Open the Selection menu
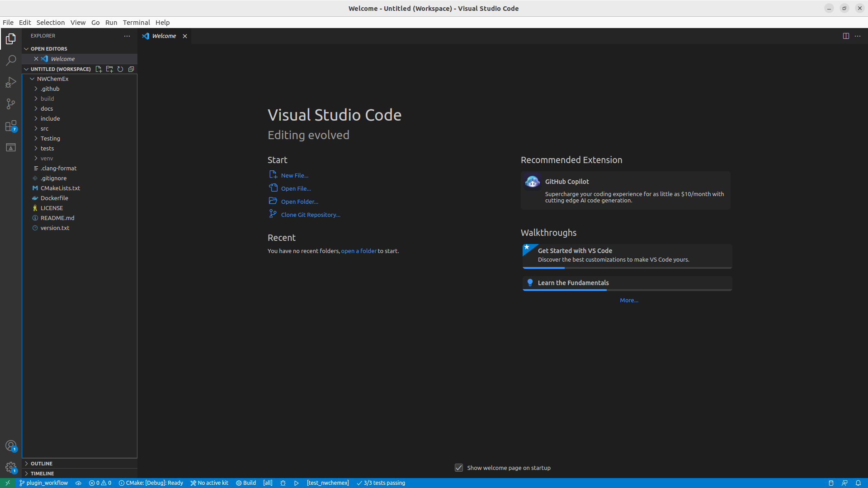 [x=51, y=23]
